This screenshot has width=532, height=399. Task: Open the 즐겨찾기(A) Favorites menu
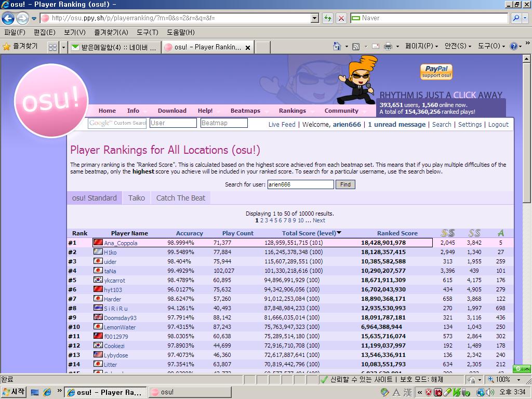111,32
